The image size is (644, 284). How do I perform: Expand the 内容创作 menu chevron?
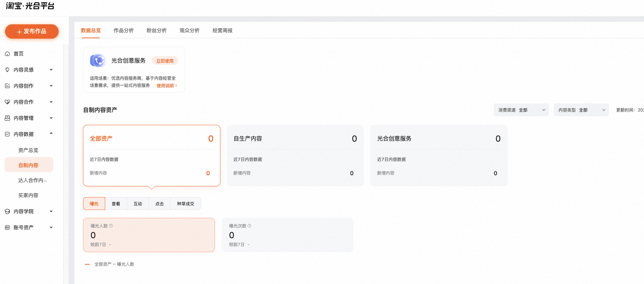pos(51,86)
